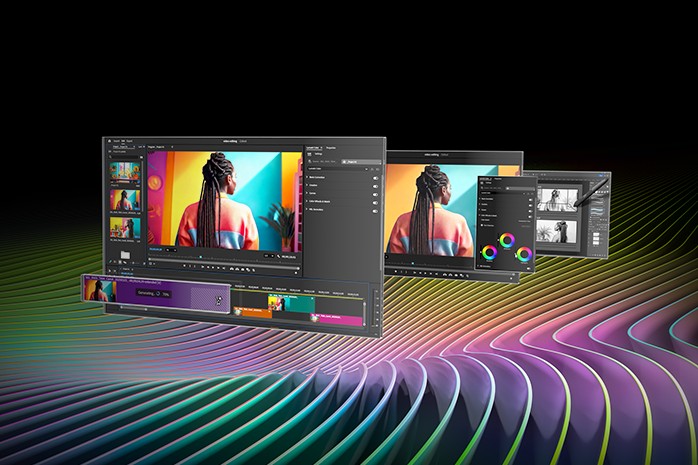The height and width of the screenshot is (465, 698).
Task: Open the Lumetri Color panel tab
Action: [x=313, y=148]
